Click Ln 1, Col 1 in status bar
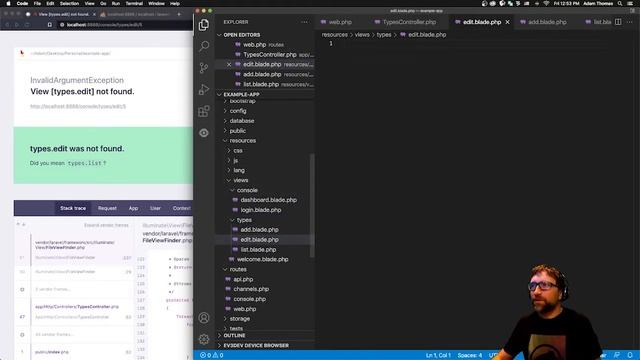Viewport: 640px width, 360px height. [x=438, y=355]
